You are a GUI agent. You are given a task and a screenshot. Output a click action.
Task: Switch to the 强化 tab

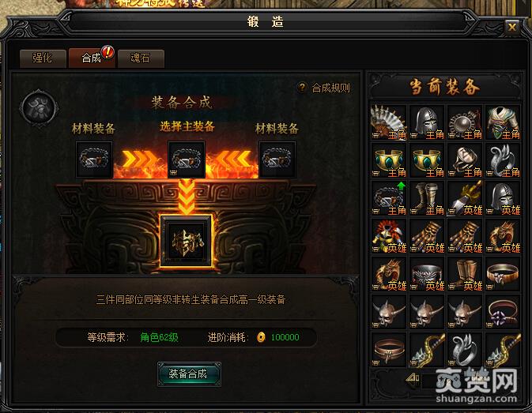click(x=43, y=58)
